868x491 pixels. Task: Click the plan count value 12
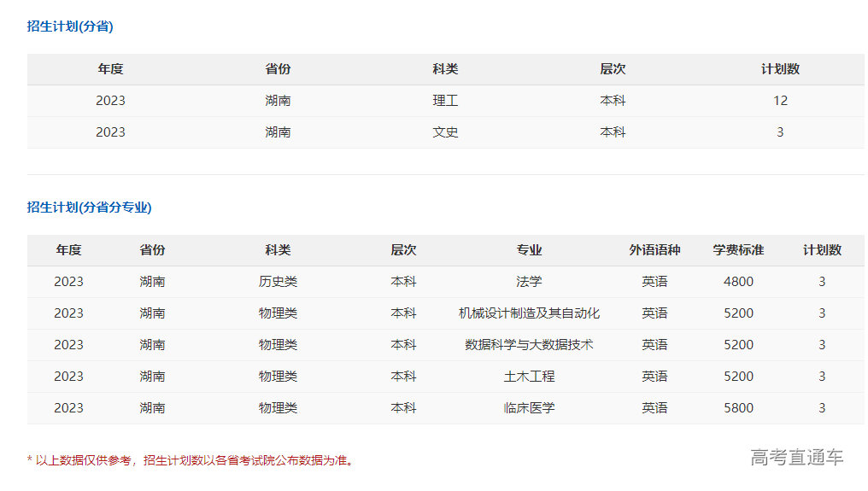click(780, 101)
